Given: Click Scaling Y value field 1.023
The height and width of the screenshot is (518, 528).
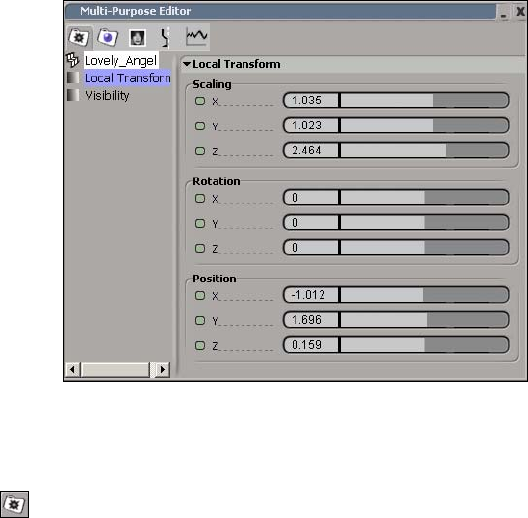Looking at the screenshot, I should [x=311, y=125].
